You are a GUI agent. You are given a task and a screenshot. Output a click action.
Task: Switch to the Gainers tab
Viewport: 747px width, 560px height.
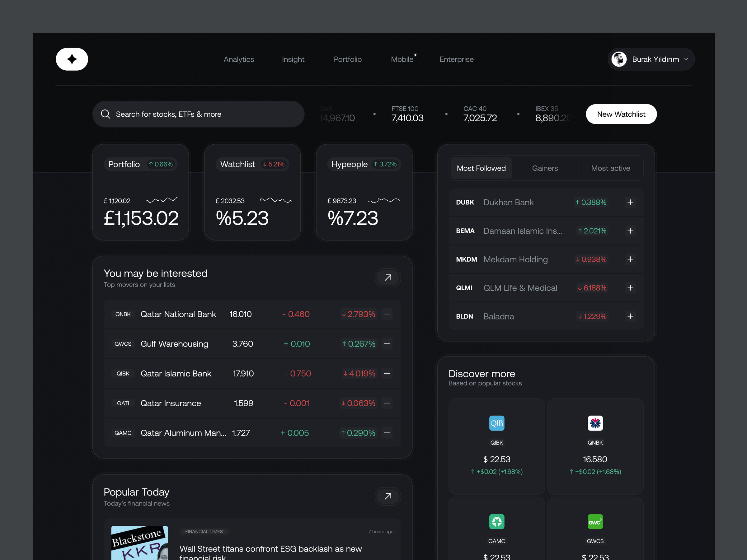(544, 169)
